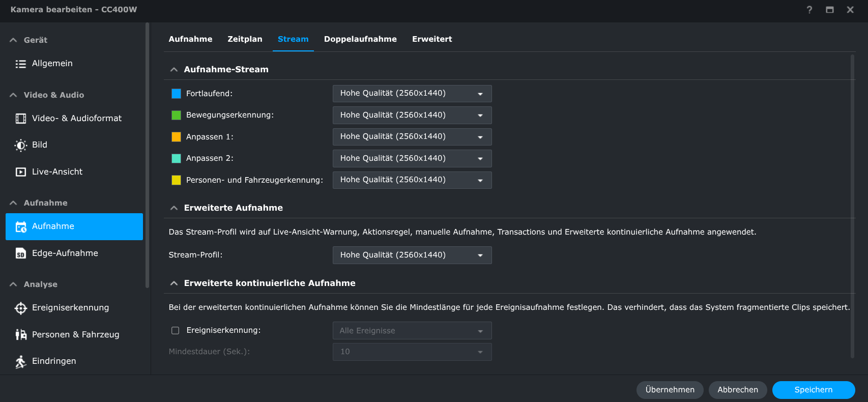
Task: Click the Übernehmen button
Action: pos(670,390)
